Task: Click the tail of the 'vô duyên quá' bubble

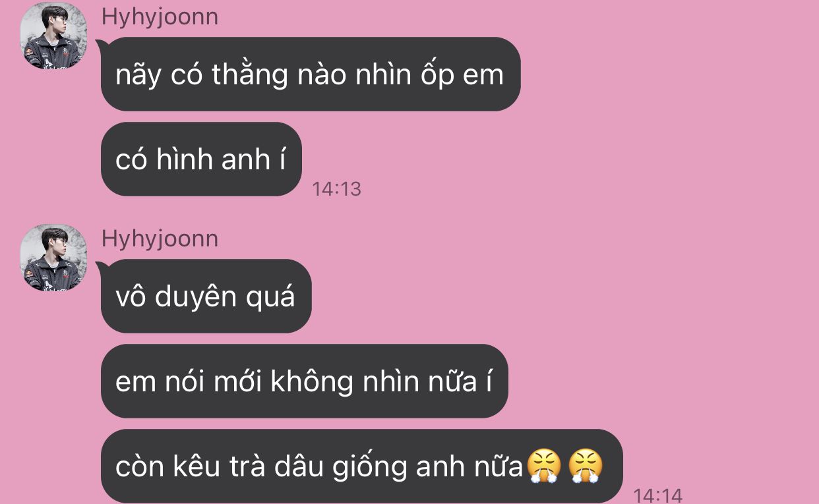Action: coord(102,268)
